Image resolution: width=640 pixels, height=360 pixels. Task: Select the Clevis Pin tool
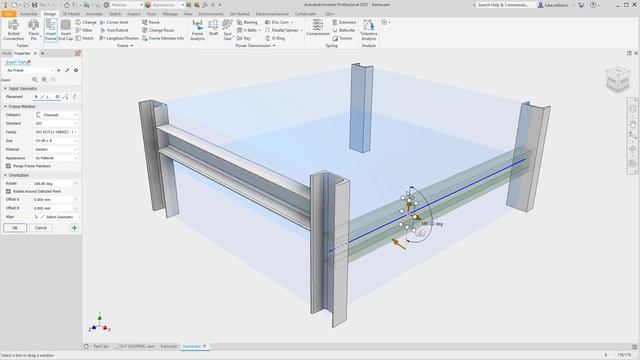click(x=34, y=30)
